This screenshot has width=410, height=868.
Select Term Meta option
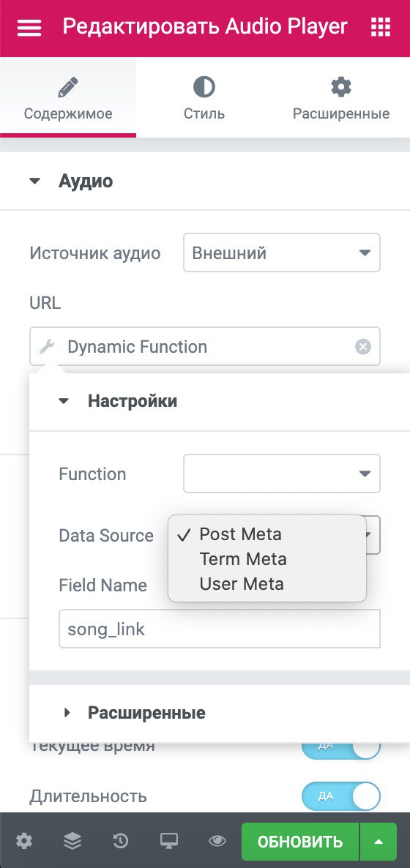pyautogui.click(x=242, y=559)
